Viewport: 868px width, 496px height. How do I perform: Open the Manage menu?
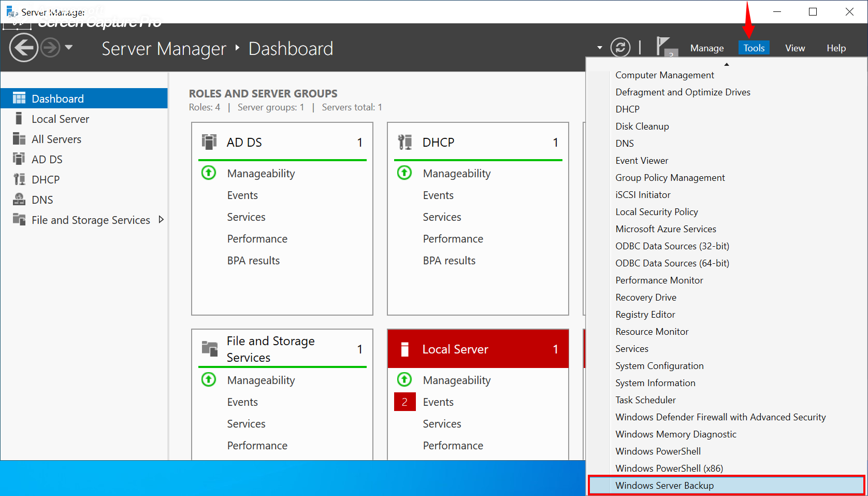click(707, 48)
